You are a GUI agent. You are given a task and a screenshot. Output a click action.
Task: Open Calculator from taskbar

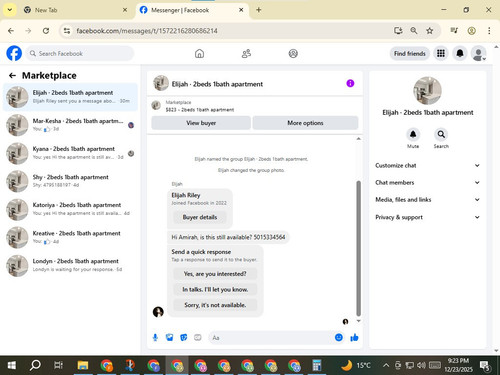[x=317, y=366]
